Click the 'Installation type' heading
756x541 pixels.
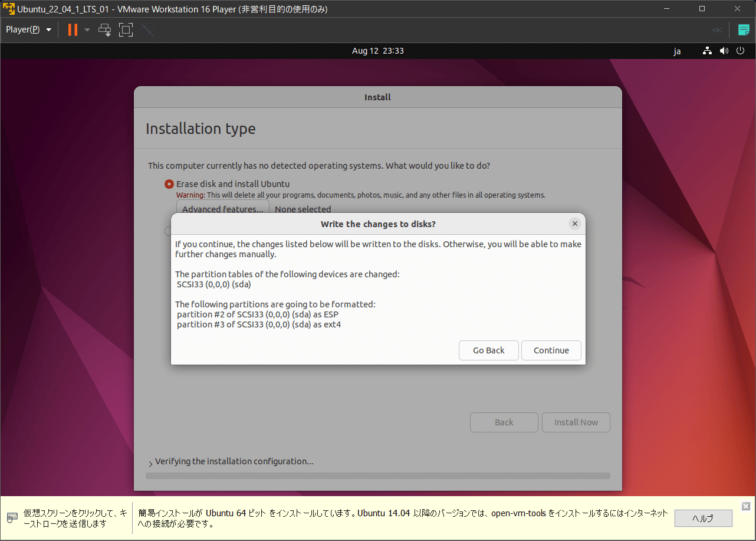click(x=200, y=129)
